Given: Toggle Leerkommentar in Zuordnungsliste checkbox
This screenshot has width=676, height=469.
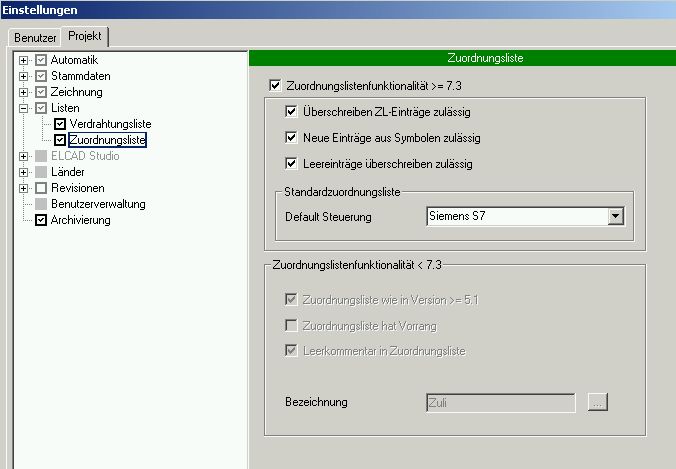Looking at the screenshot, I should (x=291, y=350).
